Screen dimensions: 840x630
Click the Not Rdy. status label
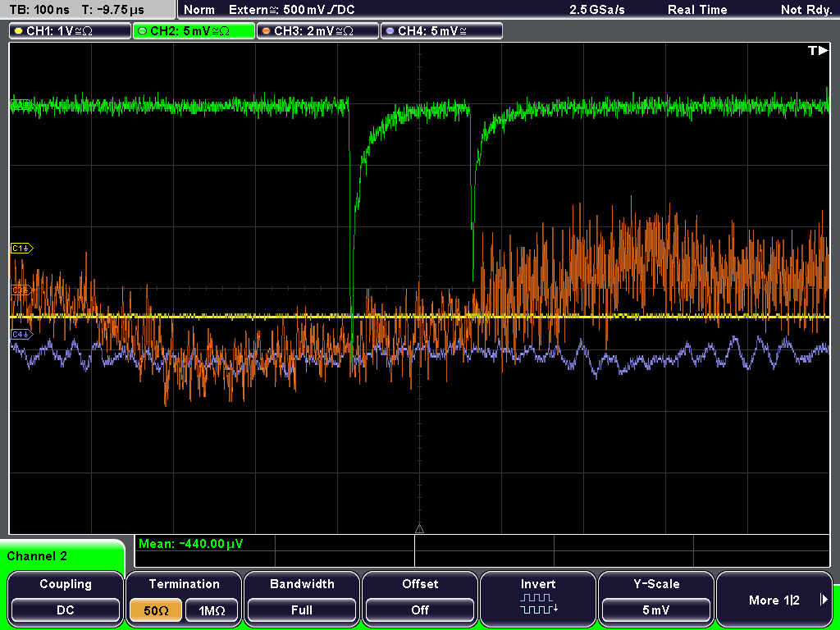(806, 10)
